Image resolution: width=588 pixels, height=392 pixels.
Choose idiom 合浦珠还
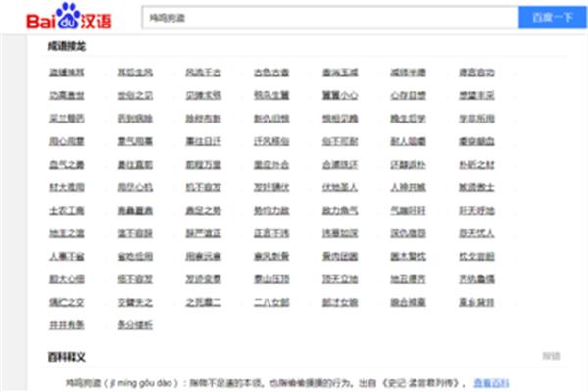(x=340, y=165)
